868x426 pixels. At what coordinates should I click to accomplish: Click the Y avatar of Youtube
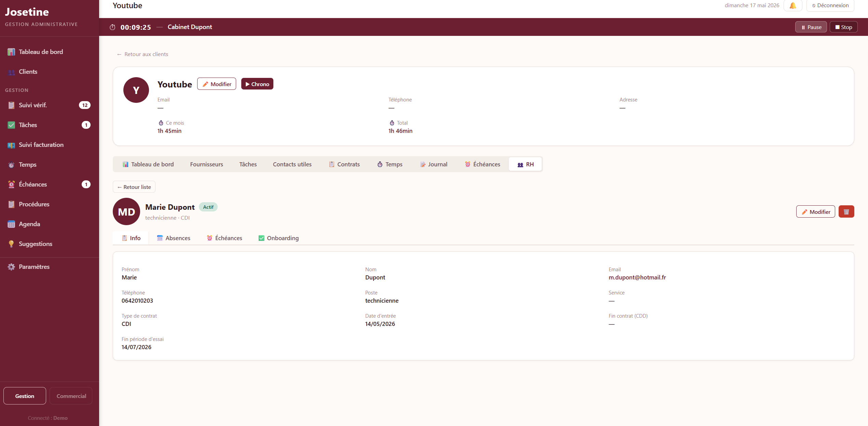(x=136, y=90)
